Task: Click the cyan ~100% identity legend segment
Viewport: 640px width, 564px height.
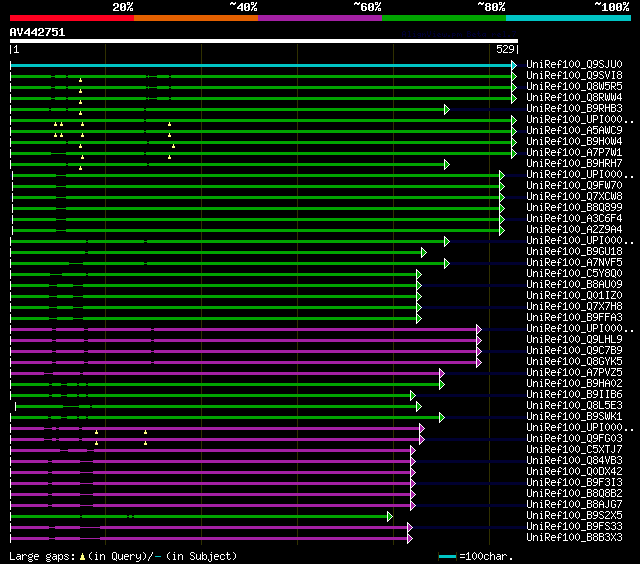Action: (569, 18)
